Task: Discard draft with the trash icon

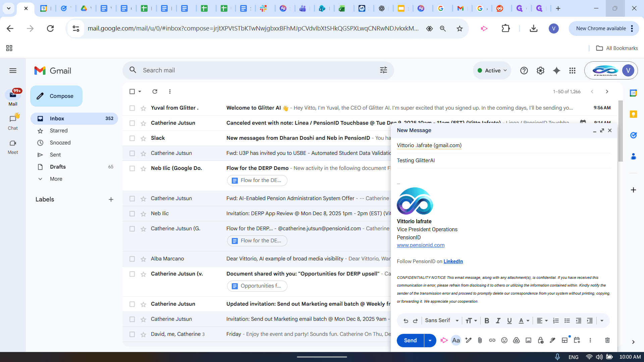Action: (607, 340)
